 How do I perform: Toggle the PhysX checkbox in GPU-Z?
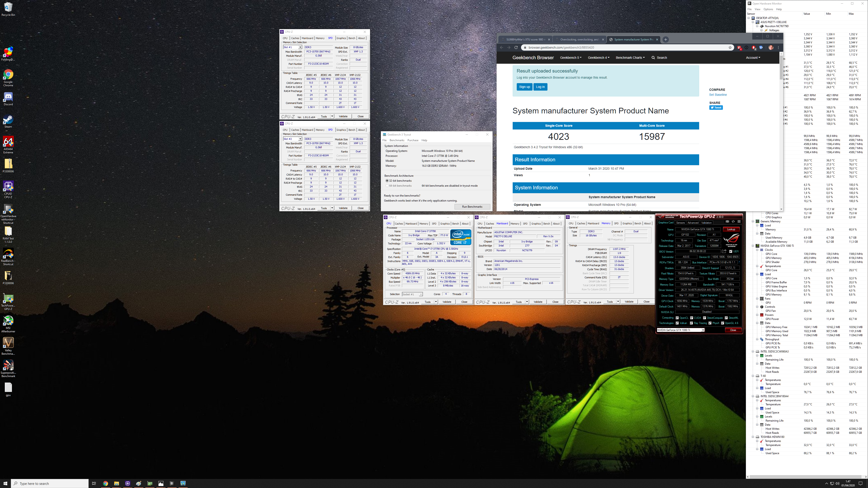pyautogui.click(x=710, y=323)
